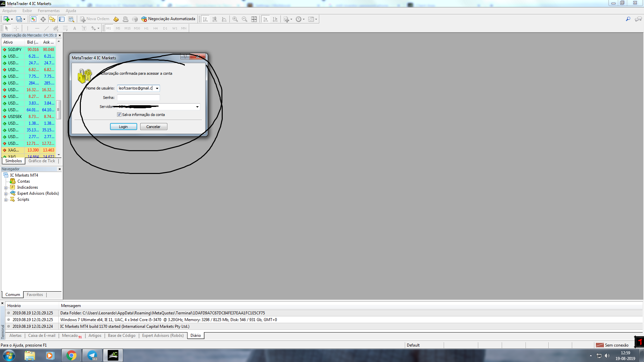Switch to Favoritos tab in Navigator
Image resolution: width=644 pixels, height=362 pixels.
click(x=35, y=295)
